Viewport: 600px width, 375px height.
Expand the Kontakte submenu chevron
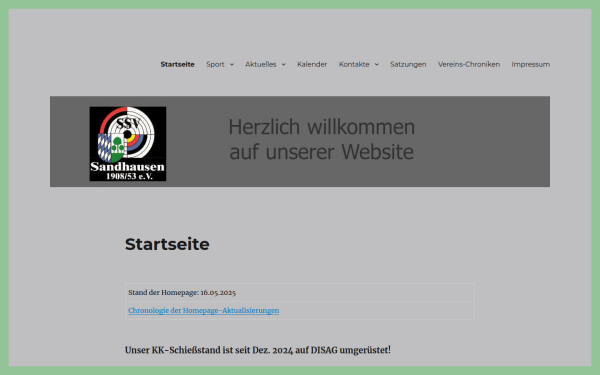(x=377, y=65)
